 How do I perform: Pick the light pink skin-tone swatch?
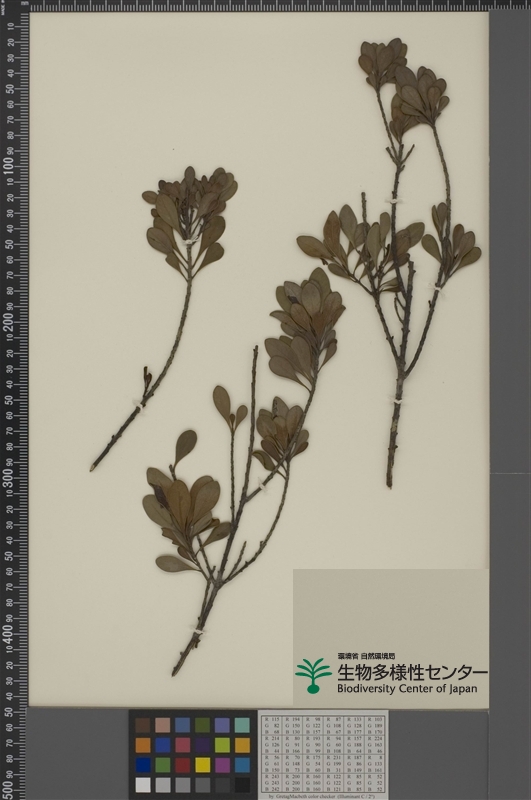point(163,725)
